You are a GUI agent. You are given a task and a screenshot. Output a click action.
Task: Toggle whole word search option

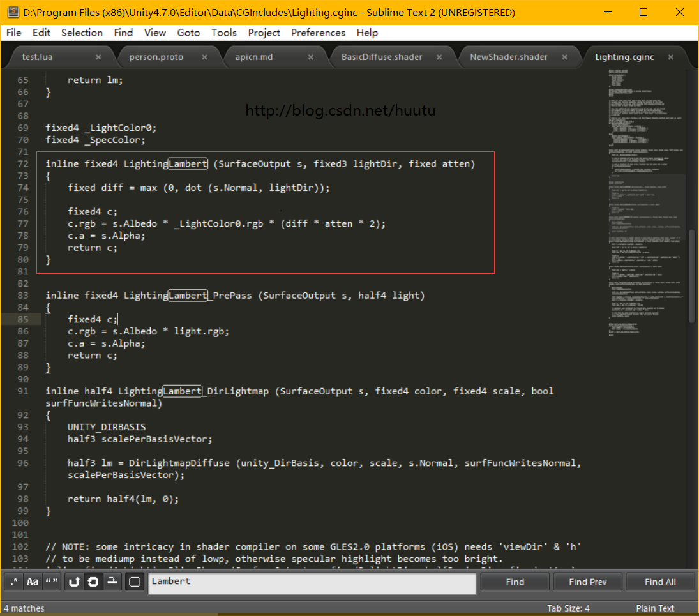point(52,582)
